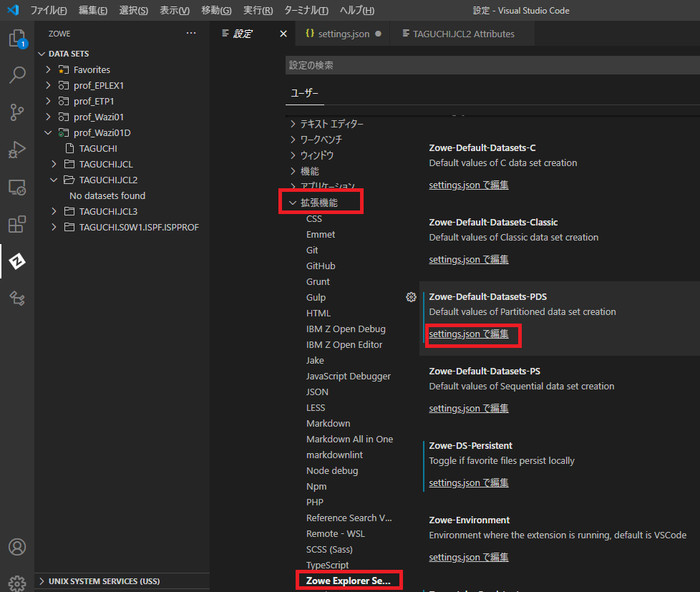This screenshot has height=592, width=700.
Task: Open the ヘルプ menu
Action: [x=356, y=10]
